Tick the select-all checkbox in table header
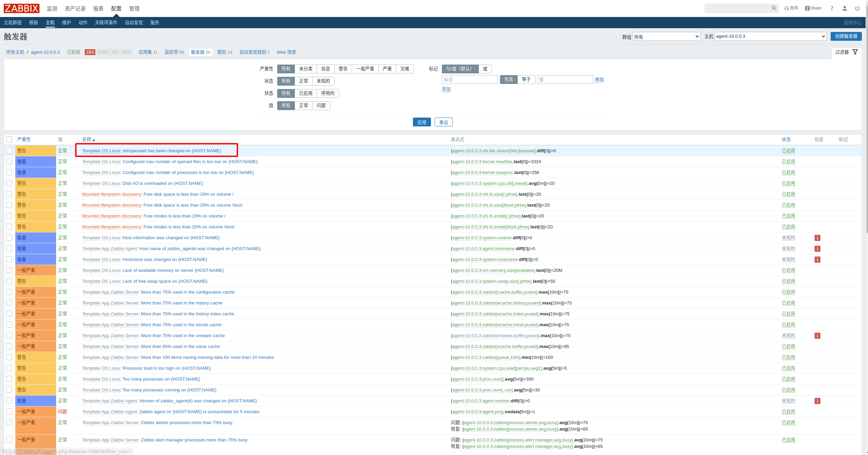This screenshot has height=455, width=868. click(x=9, y=139)
